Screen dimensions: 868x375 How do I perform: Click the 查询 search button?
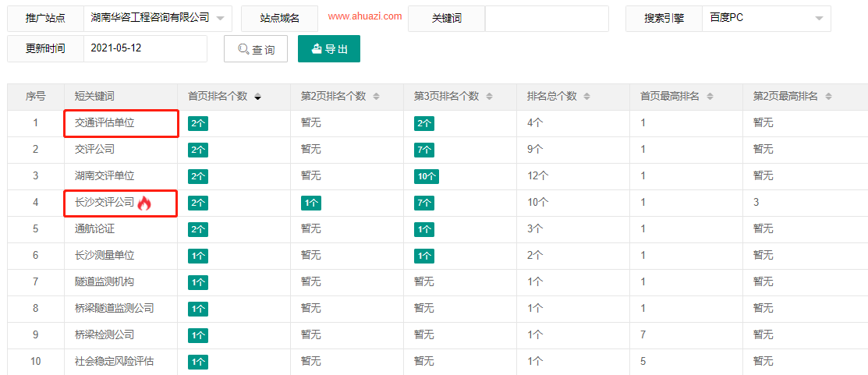click(256, 49)
